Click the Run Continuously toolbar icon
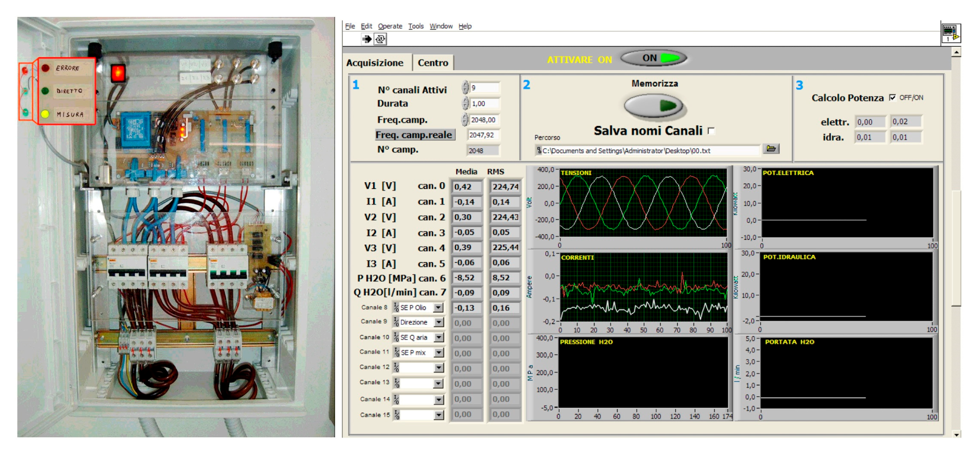Screen dimensions: 980x453 380,39
